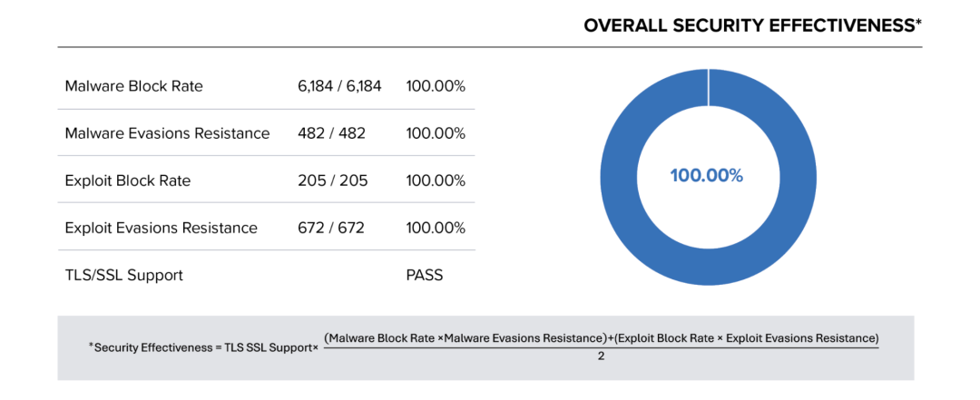Click the Security Effectiveness formula footnote text
Screen dimensions: 980x400
pos(203,347)
